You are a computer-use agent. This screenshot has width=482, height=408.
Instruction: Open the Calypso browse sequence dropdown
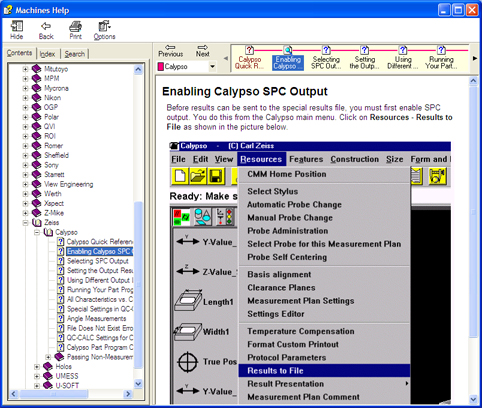pyautogui.click(x=212, y=66)
